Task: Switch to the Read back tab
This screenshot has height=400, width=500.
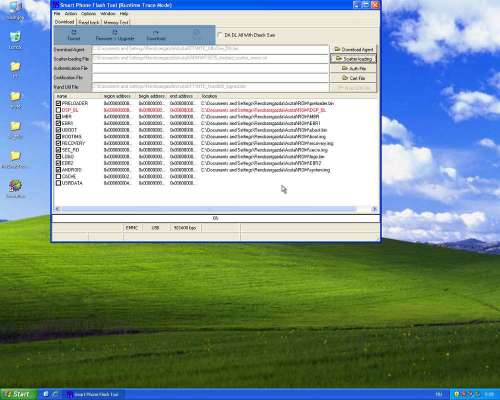Action: click(x=89, y=22)
